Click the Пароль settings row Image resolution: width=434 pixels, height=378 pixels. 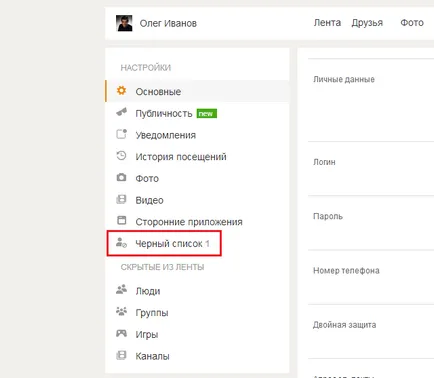pos(371,223)
